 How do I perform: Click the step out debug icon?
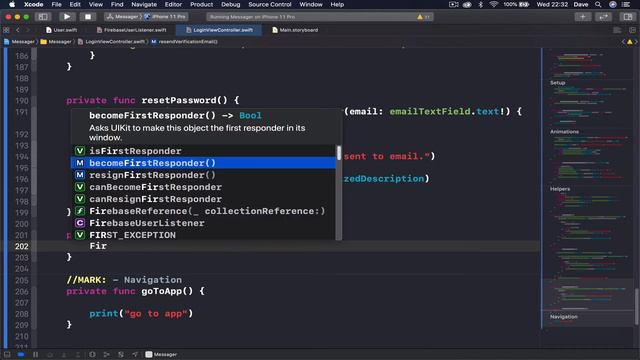tap(78, 354)
